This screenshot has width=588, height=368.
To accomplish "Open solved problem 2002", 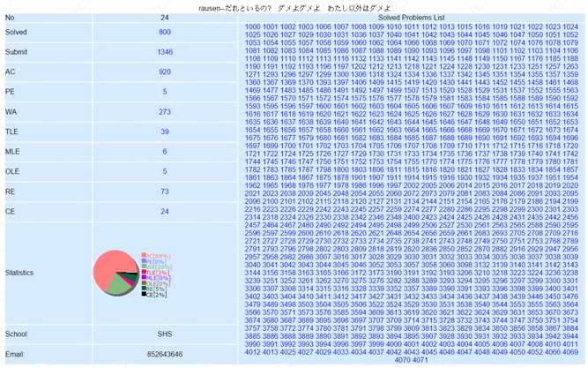I will (x=412, y=185).
